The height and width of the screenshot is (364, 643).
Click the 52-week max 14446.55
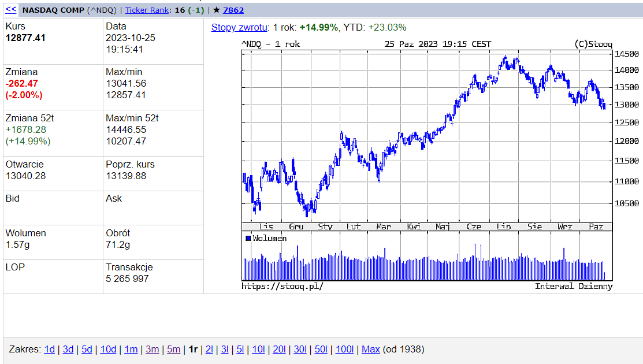[x=126, y=130]
